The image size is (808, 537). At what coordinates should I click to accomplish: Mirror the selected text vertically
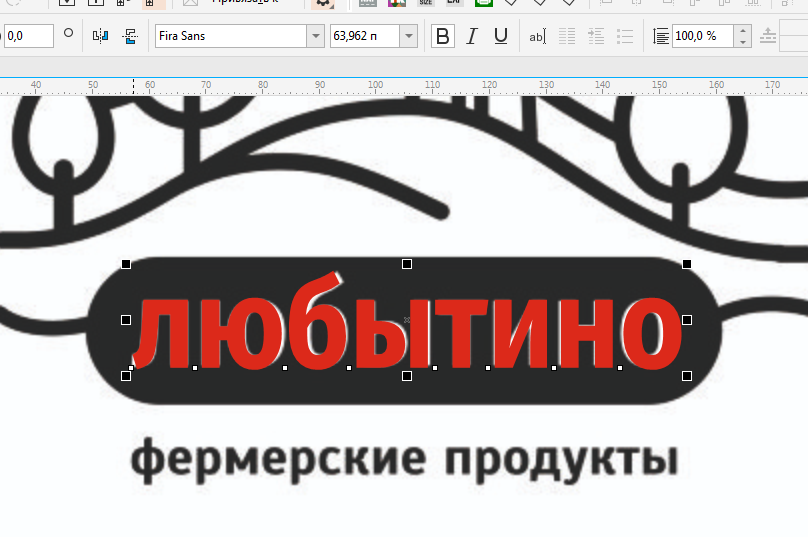(130, 36)
